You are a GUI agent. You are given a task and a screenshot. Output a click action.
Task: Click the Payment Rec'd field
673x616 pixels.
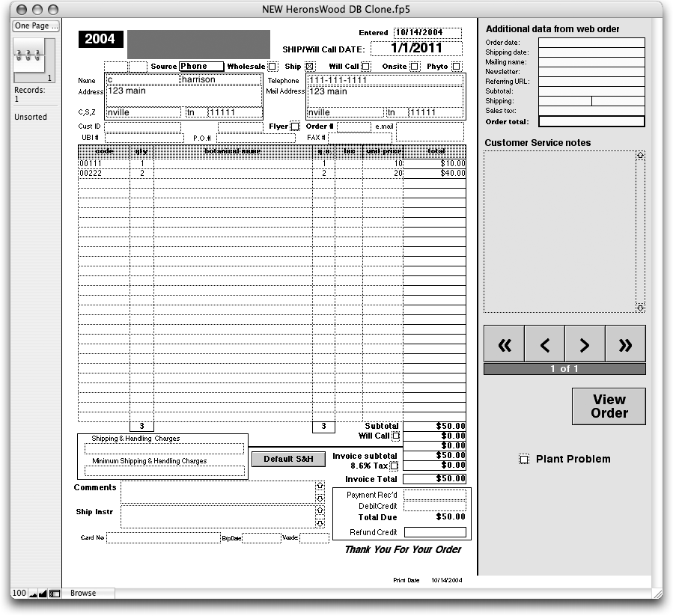(x=435, y=495)
